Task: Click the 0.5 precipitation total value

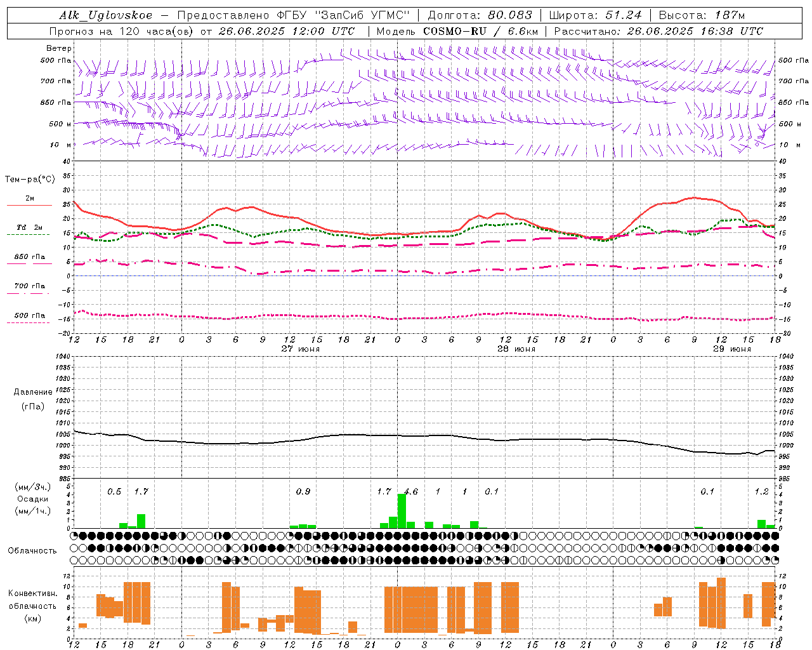Action: click(114, 491)
